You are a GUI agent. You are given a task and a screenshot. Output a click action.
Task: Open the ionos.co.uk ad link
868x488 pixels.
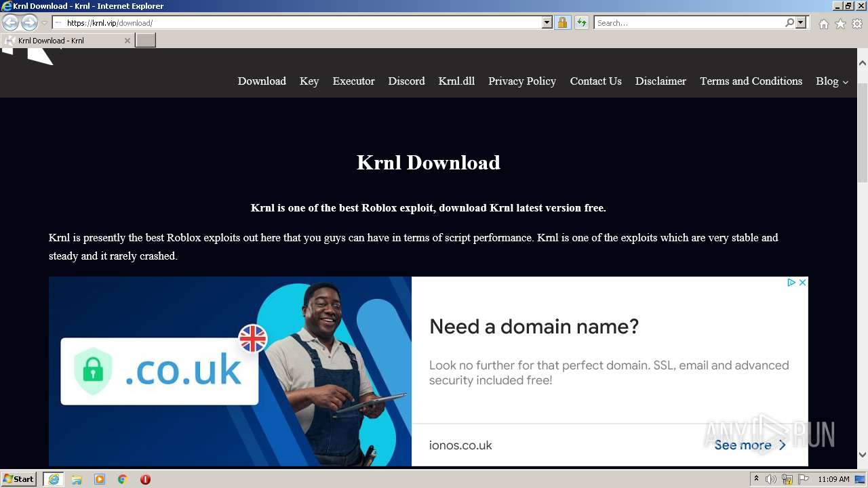pos(460,445)
